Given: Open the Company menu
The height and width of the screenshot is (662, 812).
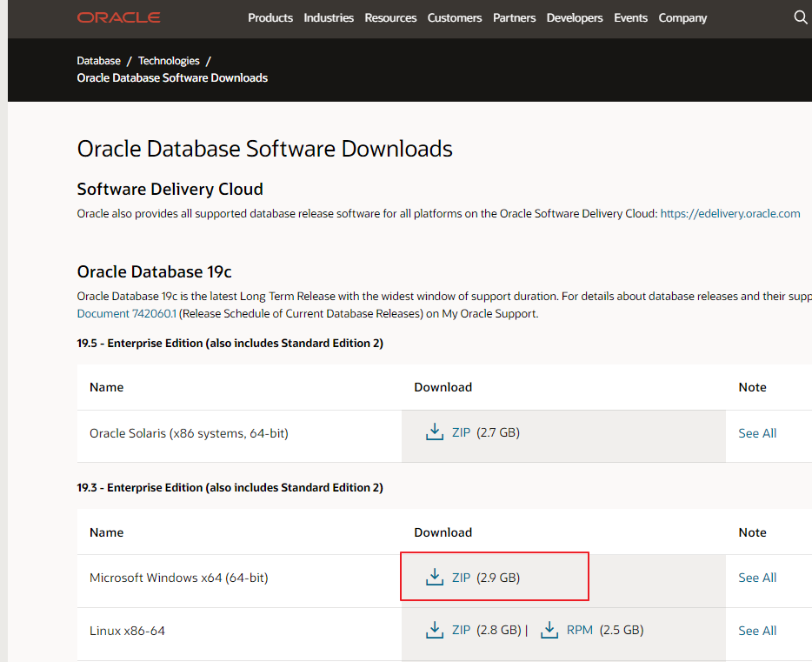Looking at the screenshot, I should click(682, 17).
